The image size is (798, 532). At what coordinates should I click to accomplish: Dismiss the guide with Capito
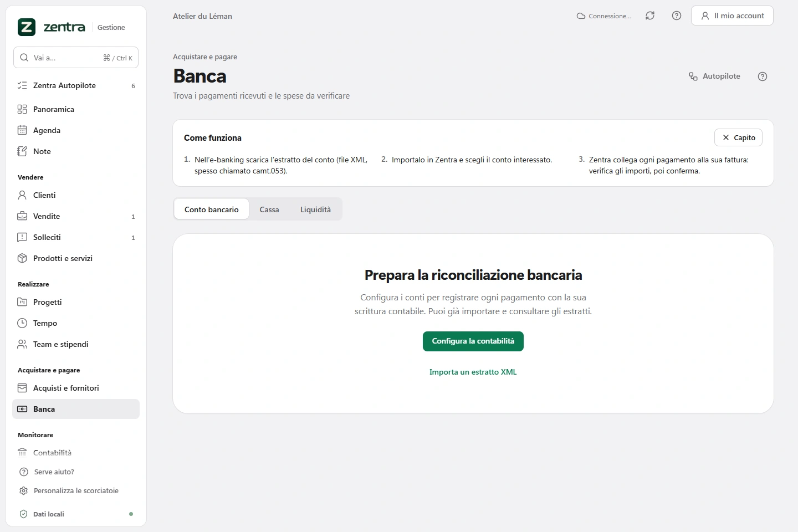coord(739,137)
